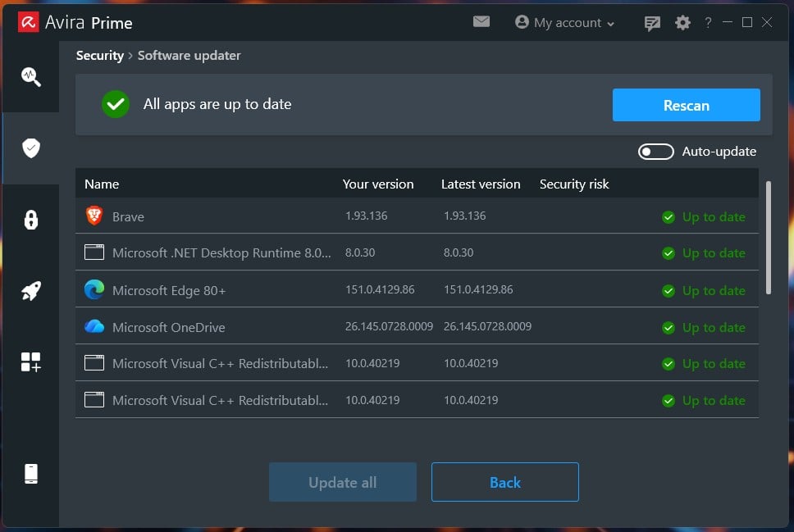Image resolution: width=794 pixels, height=532 pixels.
Task: Sort by Latest version column header
Action: pos(481,184)
